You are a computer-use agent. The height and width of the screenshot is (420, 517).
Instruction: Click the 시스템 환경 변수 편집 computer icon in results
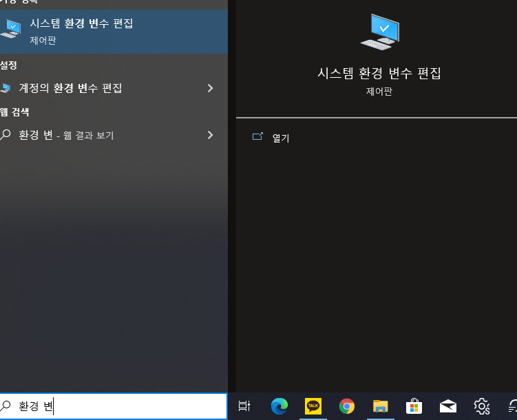point(11,29)
